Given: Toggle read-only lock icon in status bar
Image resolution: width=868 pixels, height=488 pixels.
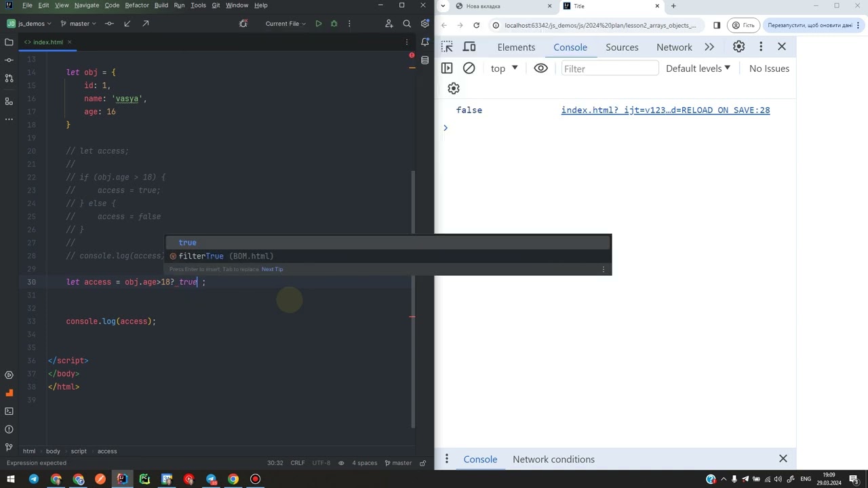Looking at the screenshot, I should click(423, 463).
